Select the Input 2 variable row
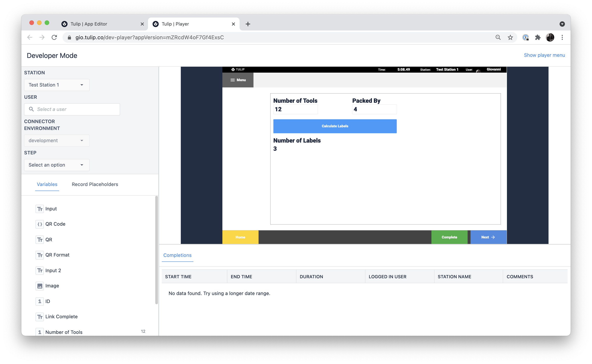The height and width of the screenshot is (364, 592). (90, 270)
